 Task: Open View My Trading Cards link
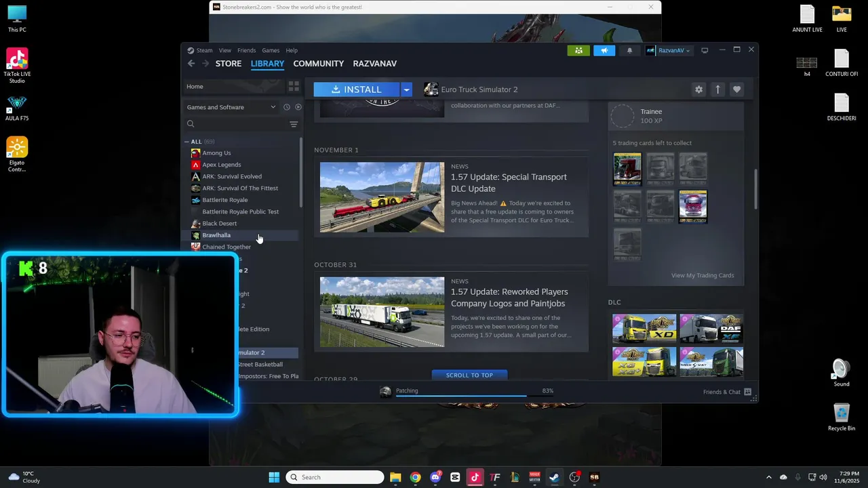click(x=703, y=275)
